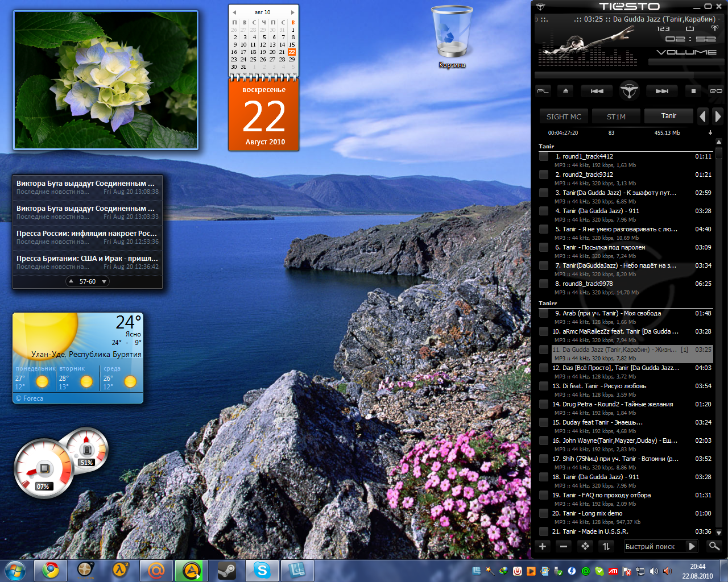The height and width of the screenshot is (582, 728).
Task: Switch to the ST1M playlist tab
Action: click(x=616, y=117)
